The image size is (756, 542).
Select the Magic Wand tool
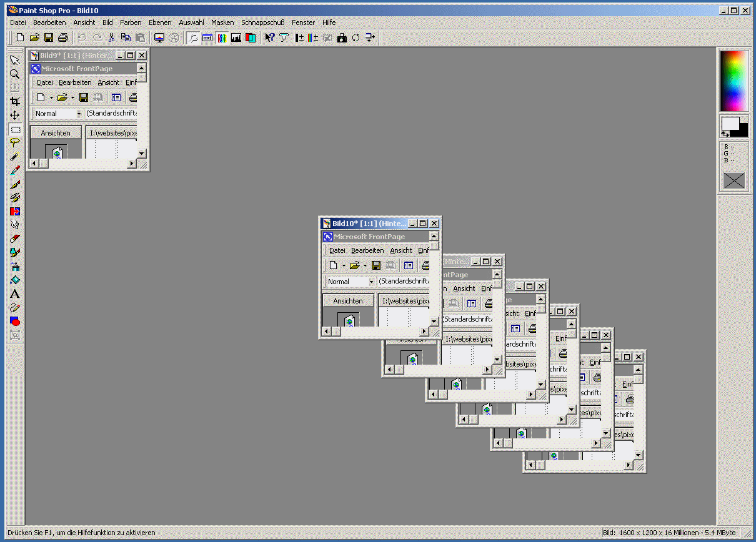(15, 156)
